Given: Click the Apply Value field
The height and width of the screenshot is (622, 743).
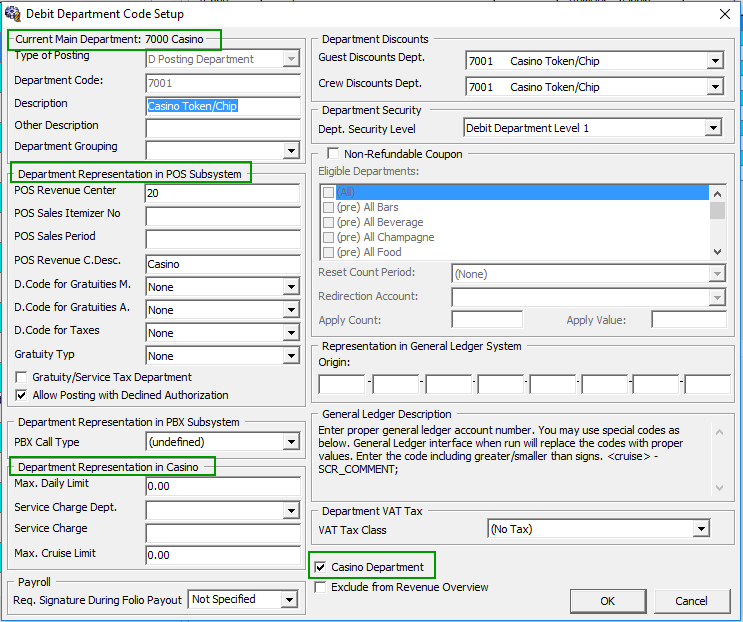Looking at the screenshot, I should coord(689,320).
